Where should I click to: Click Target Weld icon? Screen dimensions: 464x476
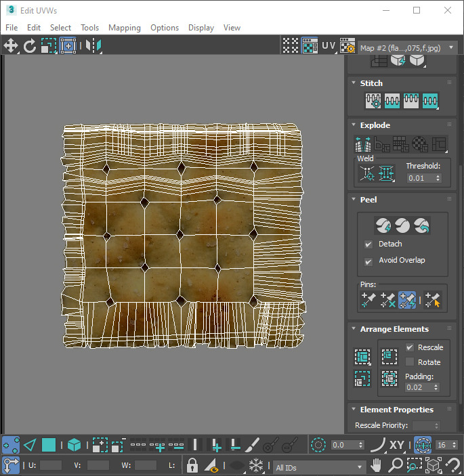367,173
